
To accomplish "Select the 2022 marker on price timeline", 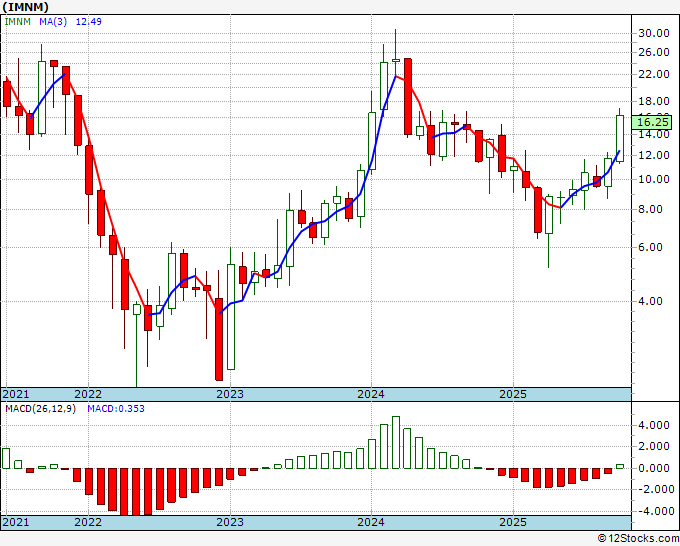I will [x=88, y=394].
